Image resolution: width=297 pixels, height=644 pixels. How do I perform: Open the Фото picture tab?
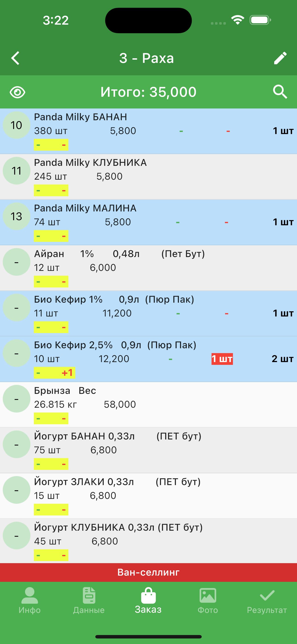(208, 600)
